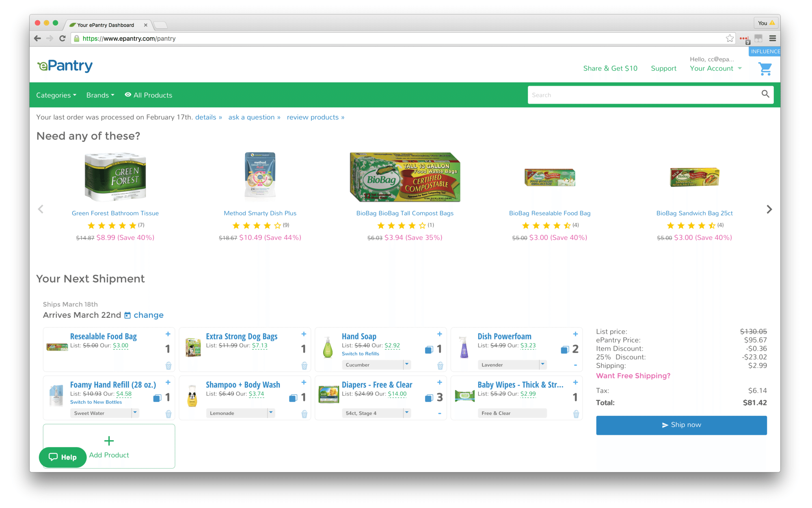Click the INFLUENCE badge
The image size is (812, 508).
coord(765,51)
